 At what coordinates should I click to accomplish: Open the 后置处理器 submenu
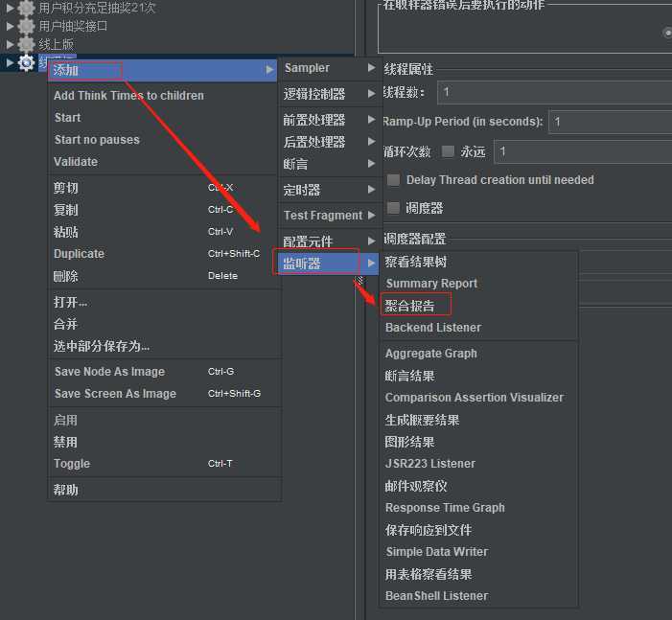(x=329, y=142)
